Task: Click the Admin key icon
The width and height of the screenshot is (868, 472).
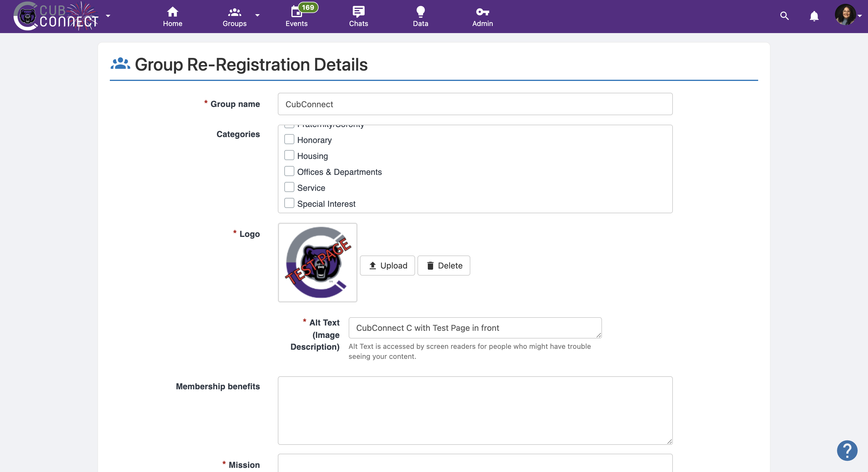Action: [x=482, y=12]
